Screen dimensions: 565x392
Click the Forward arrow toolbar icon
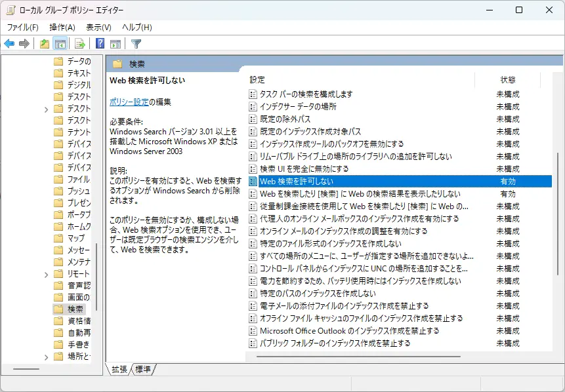point(24,44)
